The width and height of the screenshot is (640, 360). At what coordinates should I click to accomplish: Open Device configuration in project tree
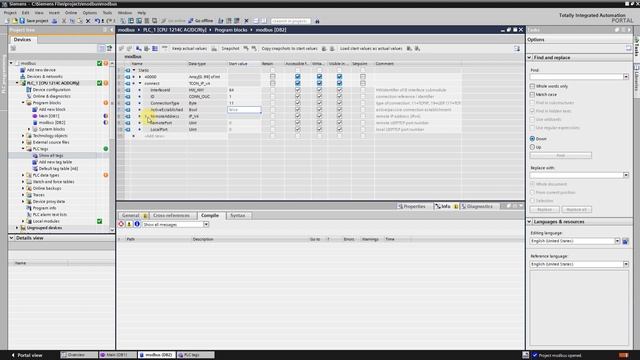tap(51, 89)
